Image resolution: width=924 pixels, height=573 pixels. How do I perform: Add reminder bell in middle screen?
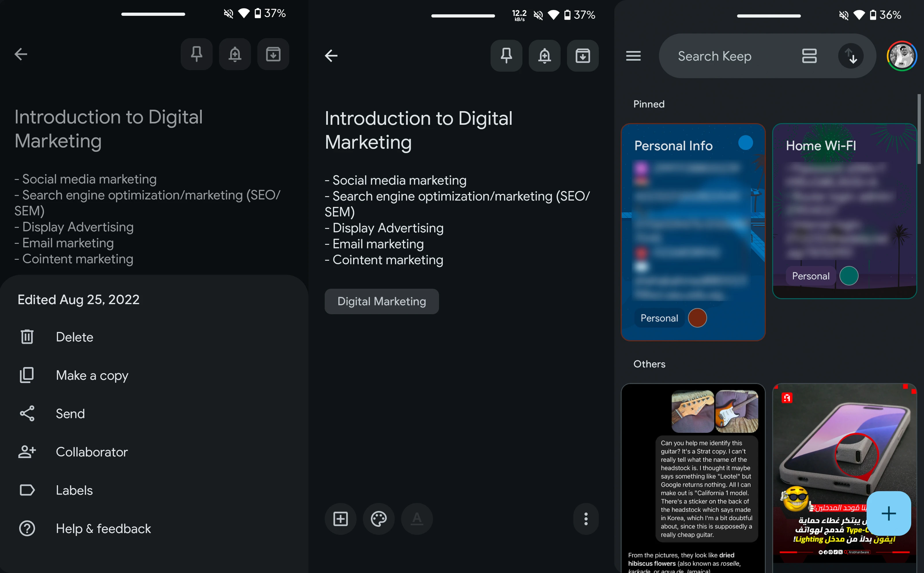click(544, 56)
